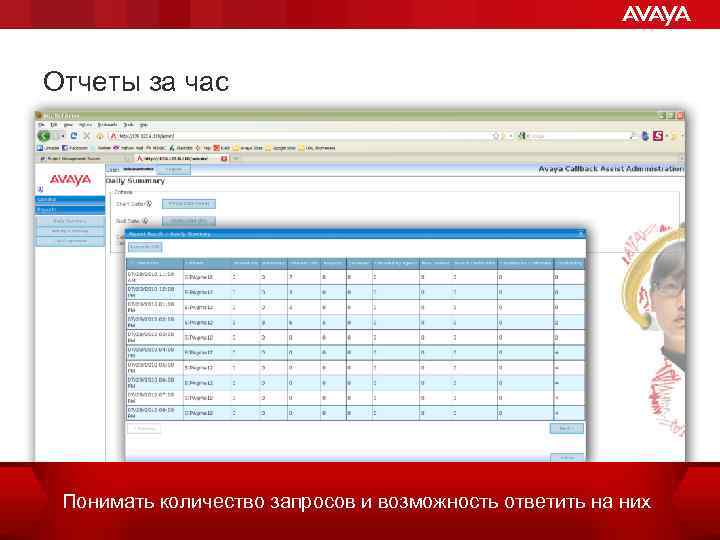Click the Start Date field
Screen dimensions: 720x540
point(189,203)
